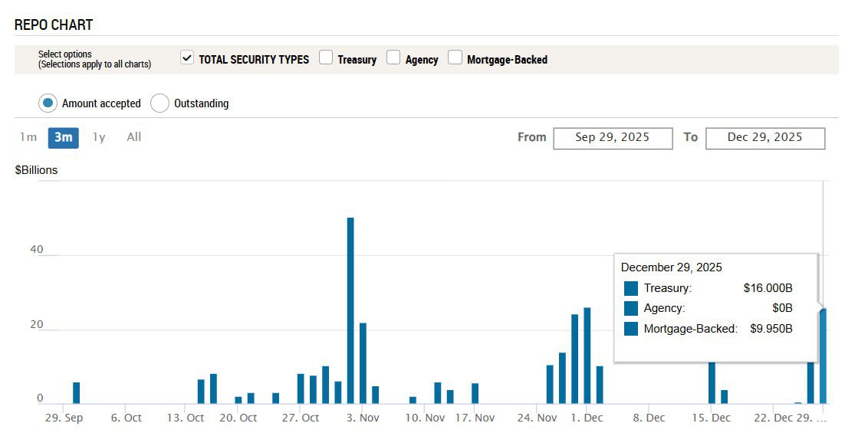Click the 1. Dec axis label
868x433 pixels.
click(587, 418)
